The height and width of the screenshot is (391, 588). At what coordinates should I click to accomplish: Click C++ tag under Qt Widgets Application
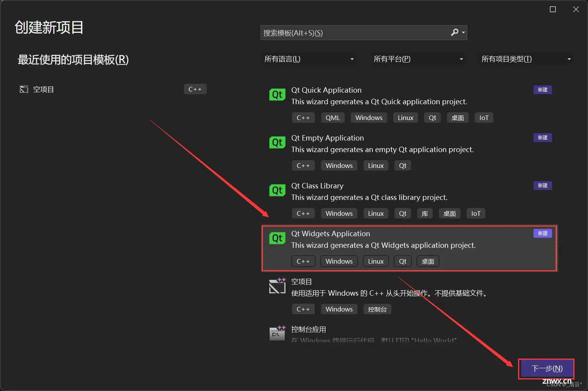coord(303,261)
